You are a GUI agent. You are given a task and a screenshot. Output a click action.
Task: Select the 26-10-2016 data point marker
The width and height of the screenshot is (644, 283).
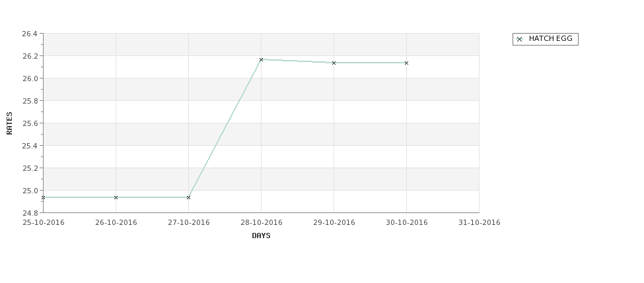point(116,198)
